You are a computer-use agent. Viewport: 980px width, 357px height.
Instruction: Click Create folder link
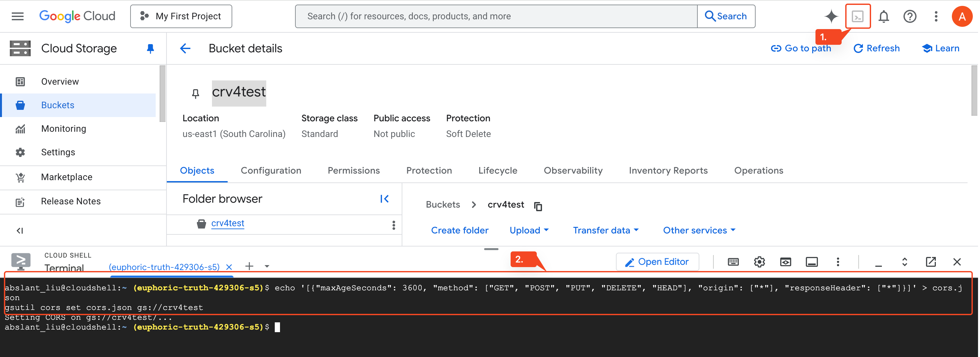point(460,230)
